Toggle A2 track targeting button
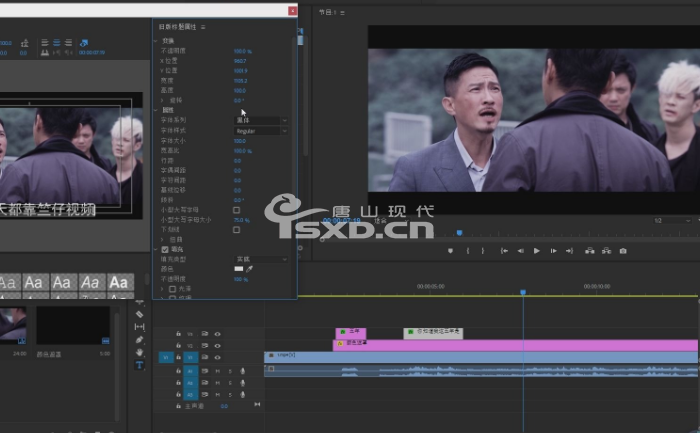 (191, 383)
